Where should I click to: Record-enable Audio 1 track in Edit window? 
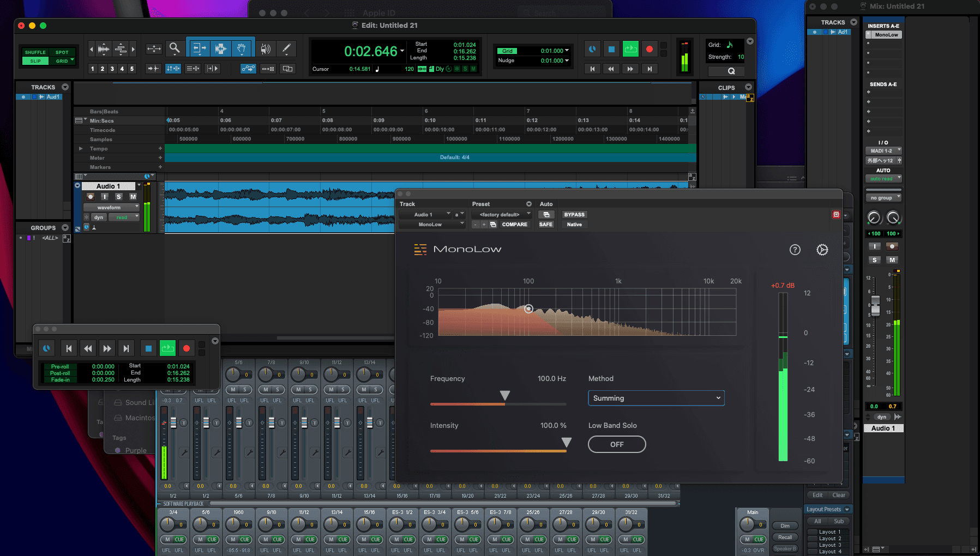pos(91,197)
